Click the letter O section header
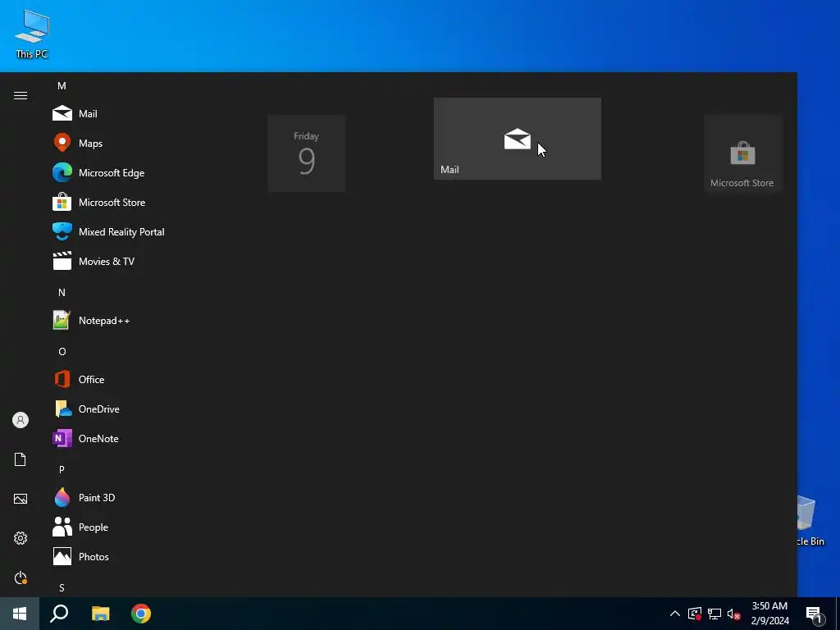 coord(62,351)
